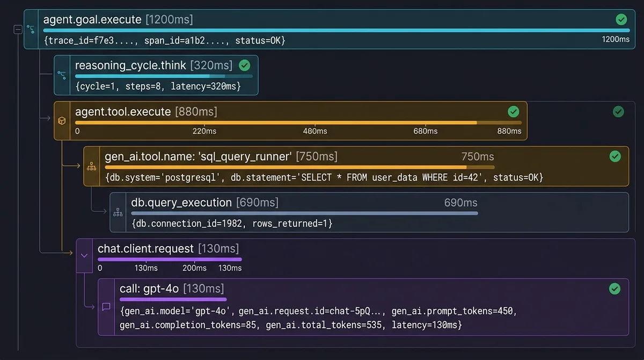644x360 pixels.
Task: Click the 880ms end tick on agent.tool.execute
Action: point(509,131)
